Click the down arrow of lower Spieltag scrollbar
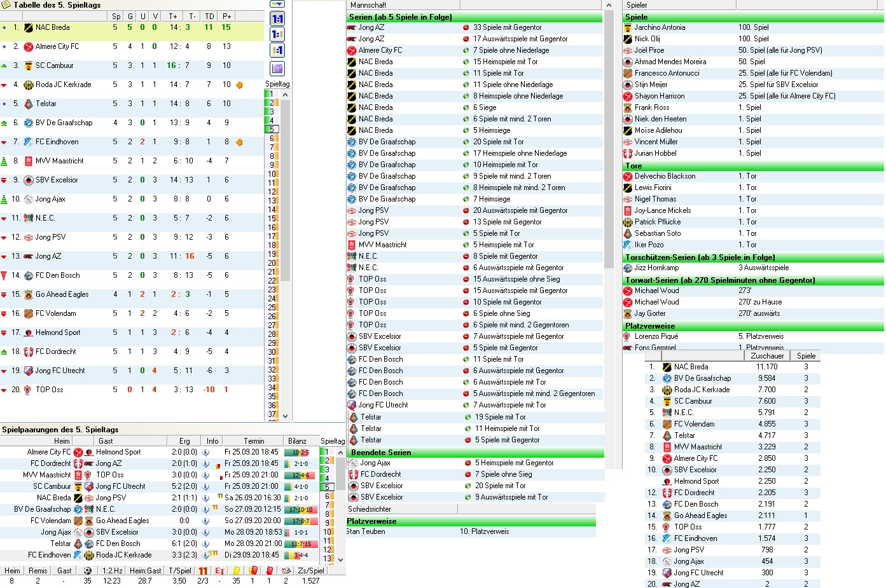Image resolution: width=886 pixels, height=588 pixels. (x=340, y=559)
